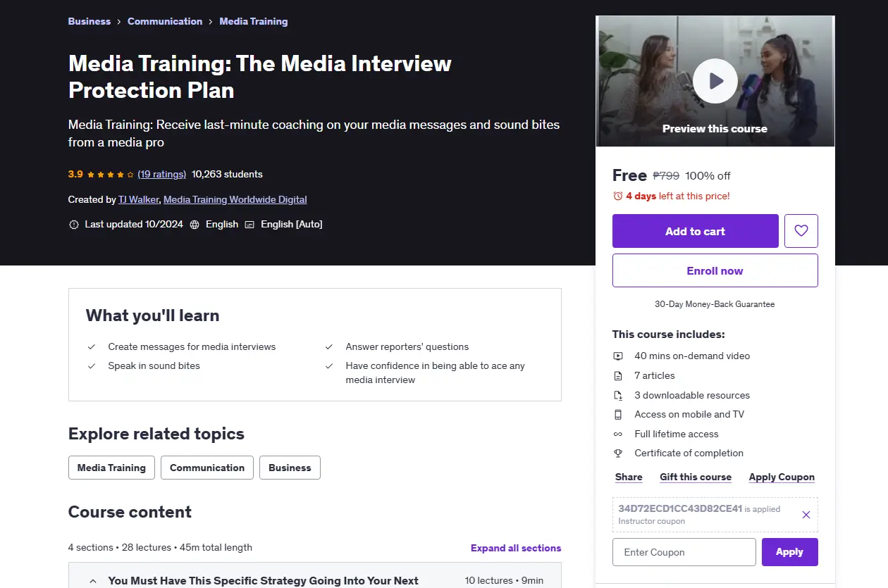The width and height of the screenshot is (888, 588).
Task: Click the star rating icons
Action: click(111, 175)
